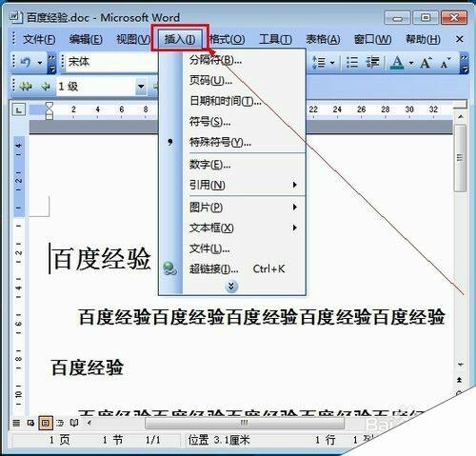Open the line spacing dropdown arrow
Viewport: 476px width, 456px height.
click(x=332, y=63)
